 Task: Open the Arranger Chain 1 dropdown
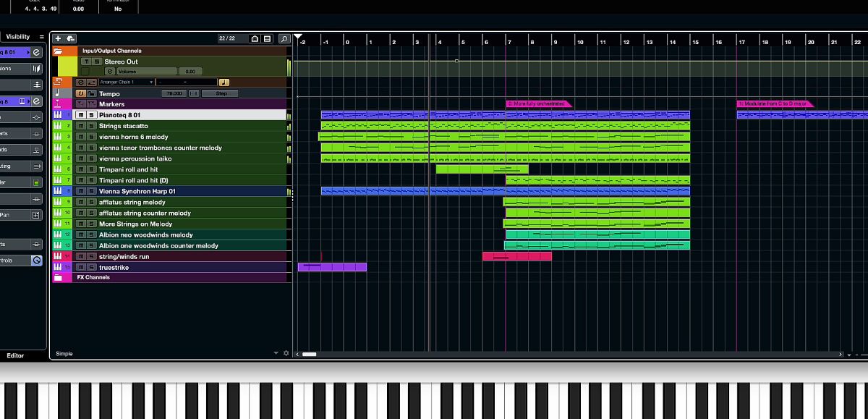point(127,82)
